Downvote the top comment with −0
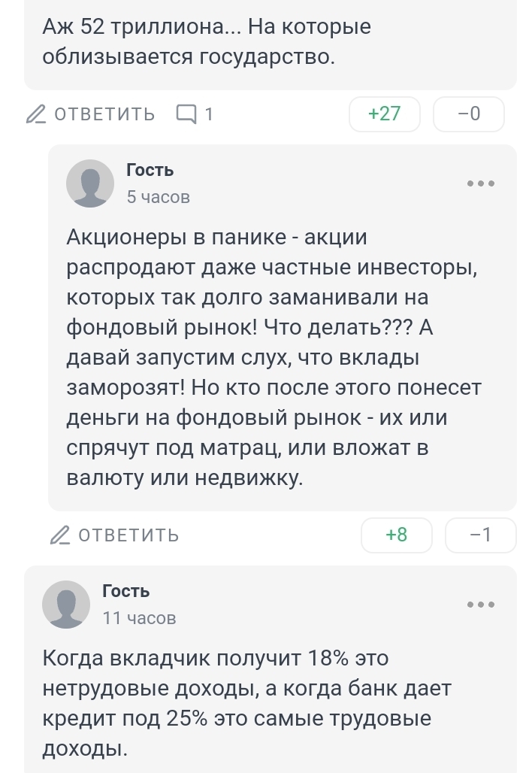532x773 pixels. [469, 114]
